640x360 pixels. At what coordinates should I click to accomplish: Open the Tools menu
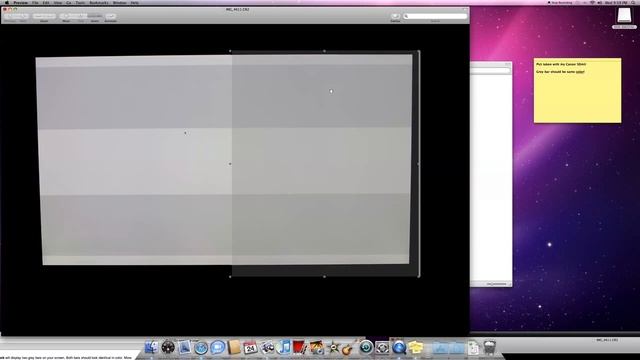click(80, 2)
